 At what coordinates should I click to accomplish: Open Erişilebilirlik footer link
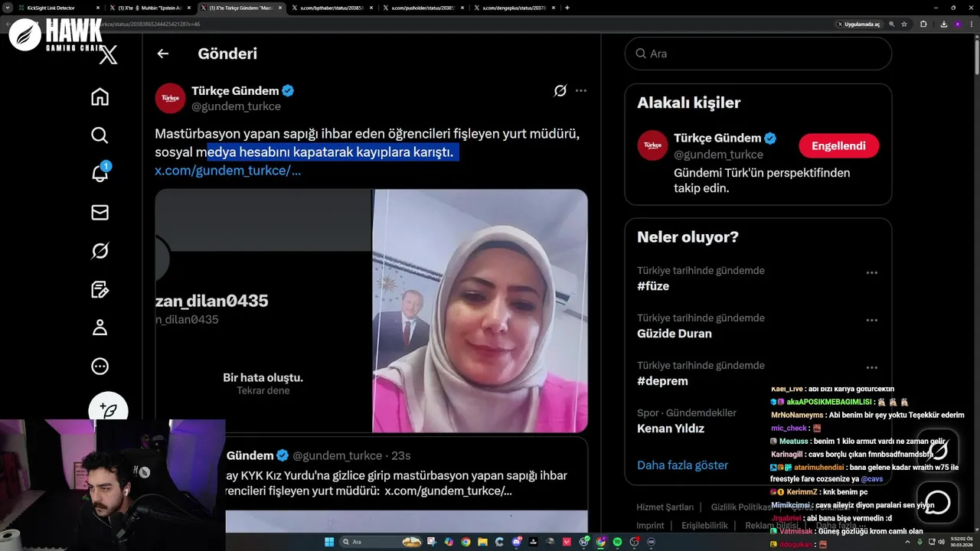(704, 526)
